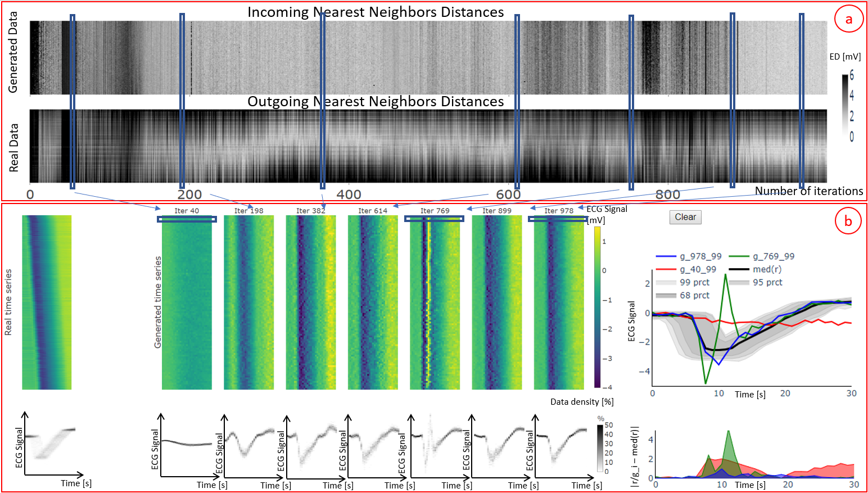The image size is (868, 493).
Task: Click the ECG Signal mV color scale
Action: click(x=597, y=307)
